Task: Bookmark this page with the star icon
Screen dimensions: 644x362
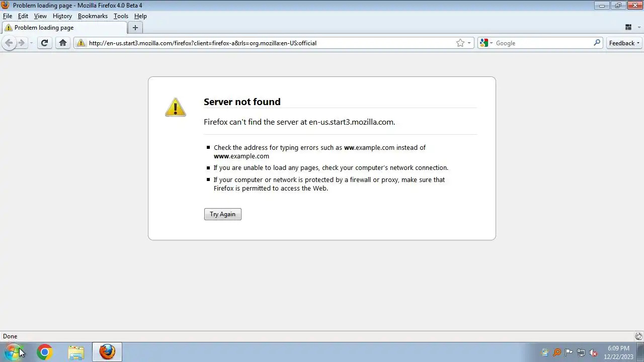Action: pyautogui.click(x=460, y=43)
